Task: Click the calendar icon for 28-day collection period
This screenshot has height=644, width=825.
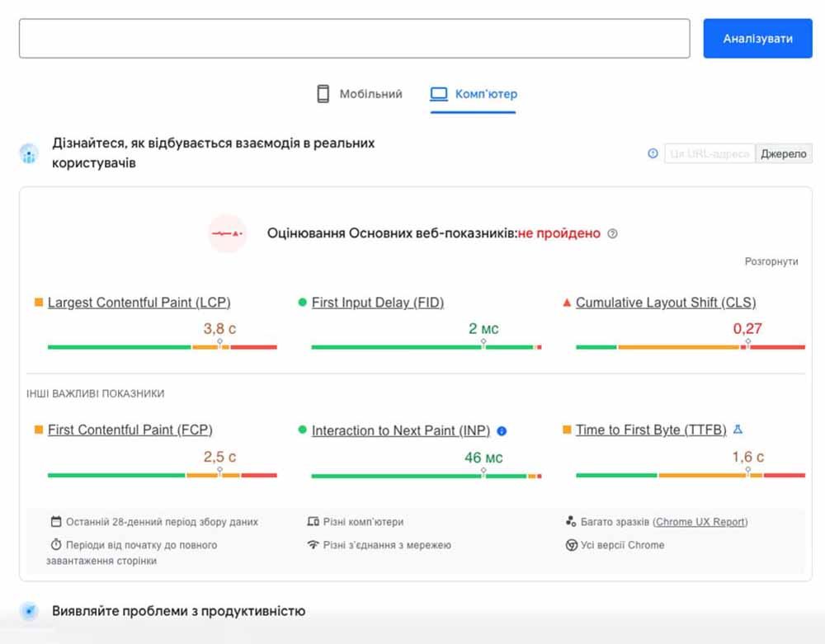Action: 56,521
